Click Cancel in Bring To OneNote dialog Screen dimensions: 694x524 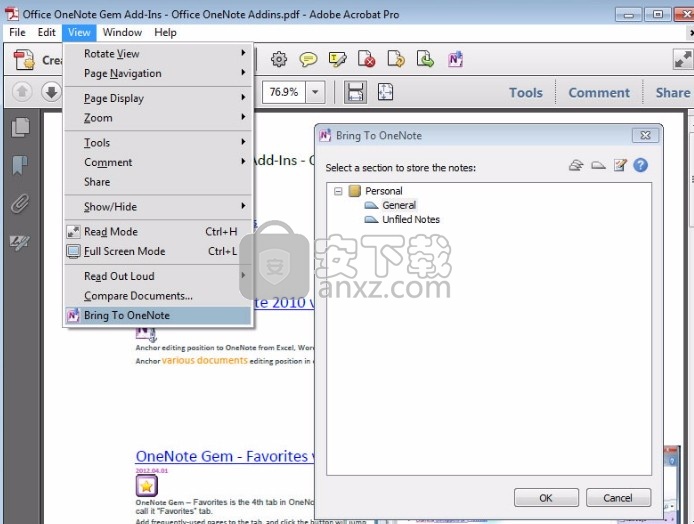point(618,498)
